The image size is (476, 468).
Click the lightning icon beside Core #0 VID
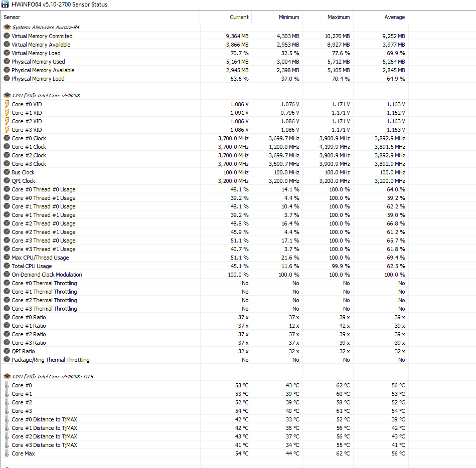point(7,104)
